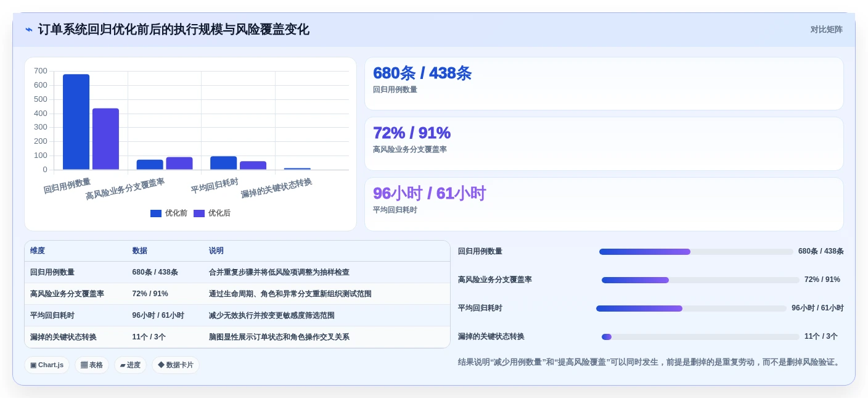Click the 对比矩阵 label in the header
868x398 pixels.
(x=826, y=30)
